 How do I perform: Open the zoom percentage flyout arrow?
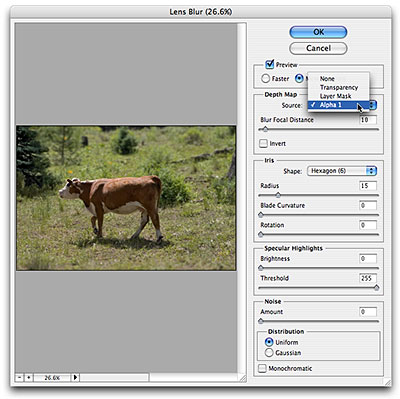tap(75, 378)
